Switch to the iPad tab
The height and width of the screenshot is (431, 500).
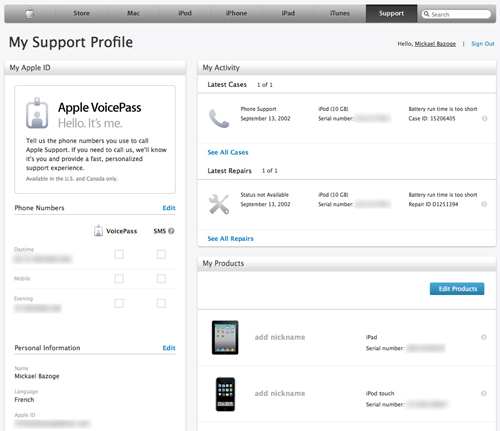pyautogui.click(x=288, y=13)
